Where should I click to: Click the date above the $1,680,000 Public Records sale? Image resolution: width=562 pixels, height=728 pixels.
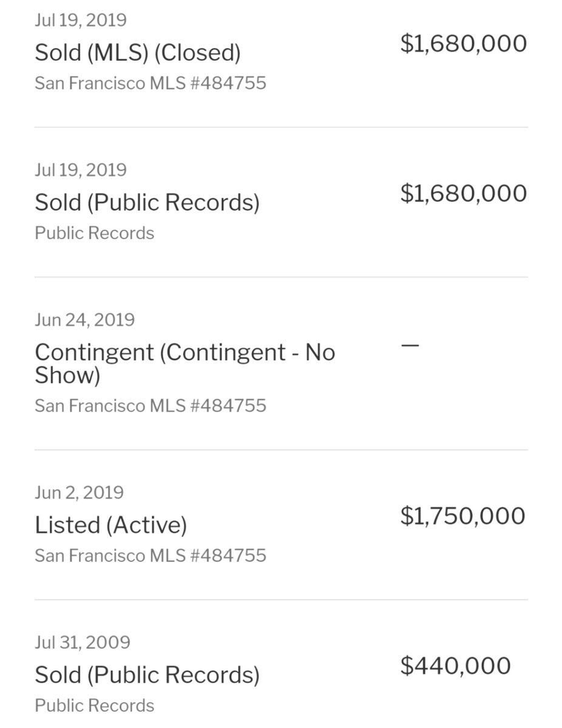pos(80,170)
